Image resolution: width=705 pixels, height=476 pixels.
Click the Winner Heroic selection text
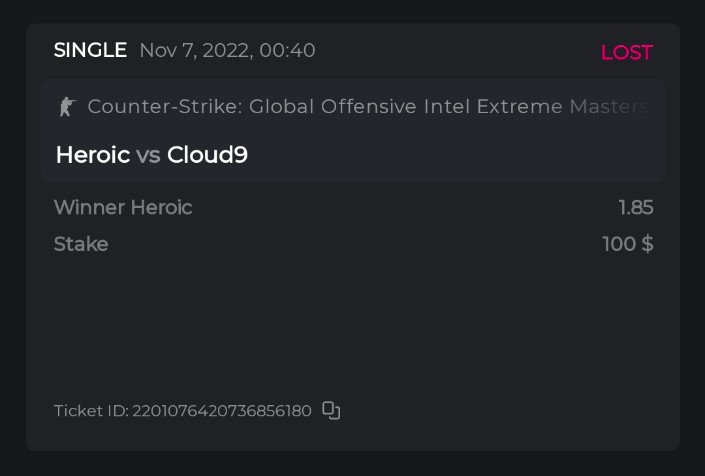click(x=122, y=208)
